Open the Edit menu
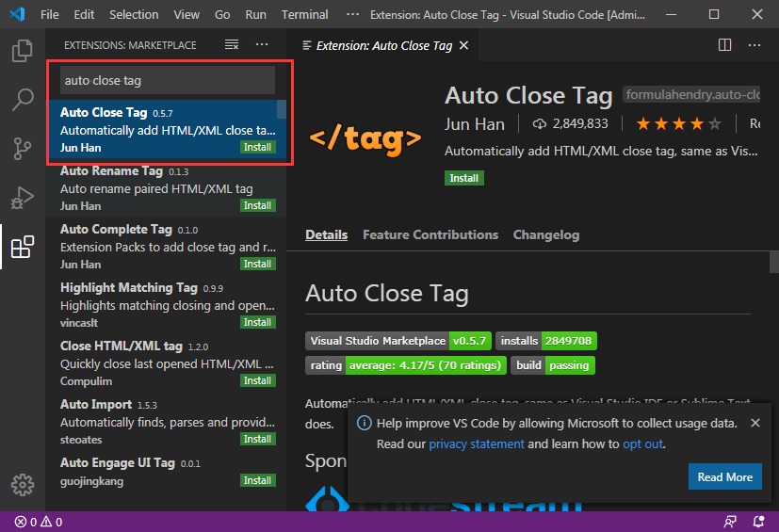 pos(84,14)
